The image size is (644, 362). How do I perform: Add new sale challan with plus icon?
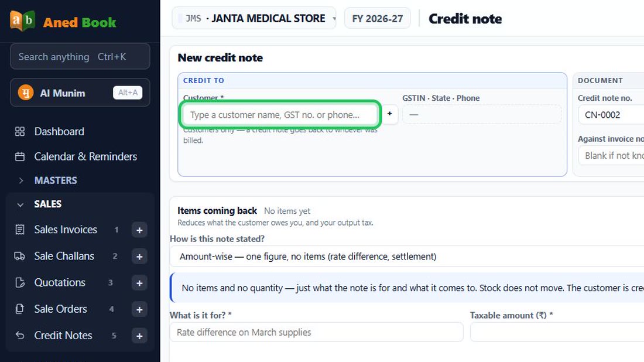pos(139,257)
